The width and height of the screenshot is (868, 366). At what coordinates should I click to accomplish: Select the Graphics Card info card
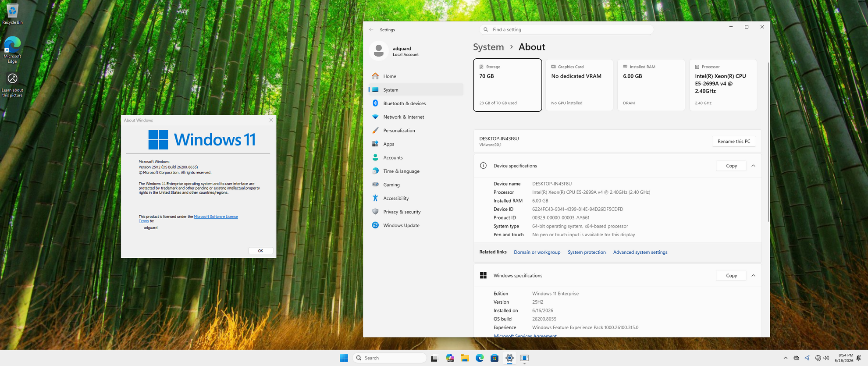[579, 85]
